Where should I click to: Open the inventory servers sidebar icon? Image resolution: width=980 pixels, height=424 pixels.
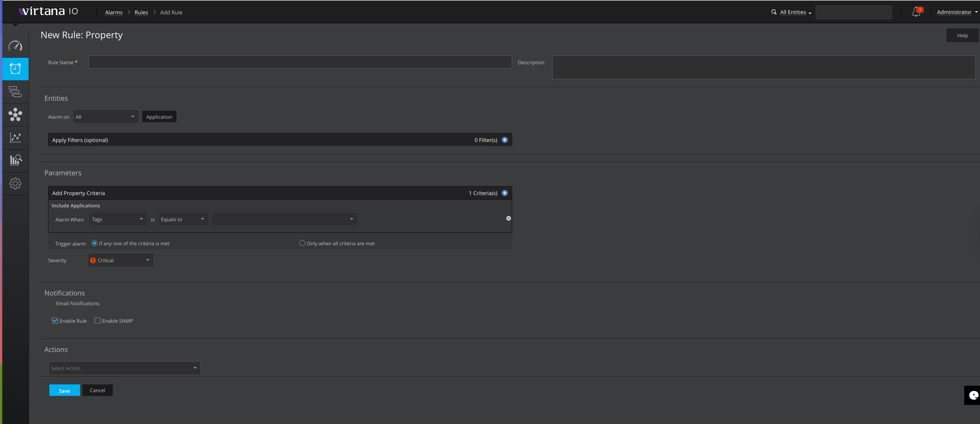pos(15,92)
